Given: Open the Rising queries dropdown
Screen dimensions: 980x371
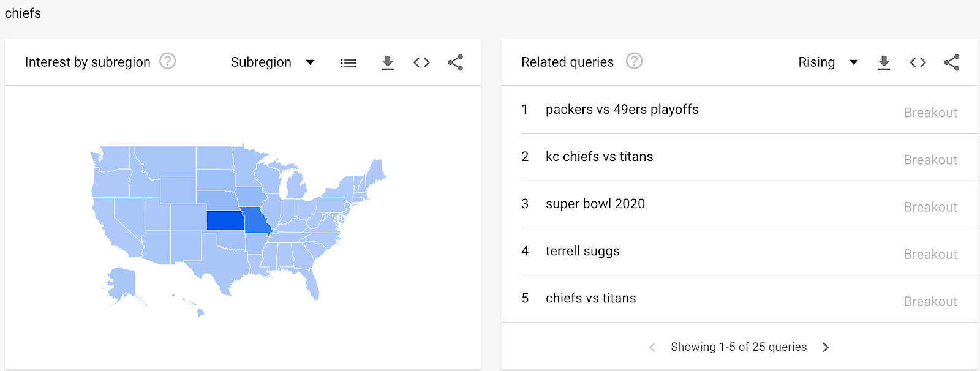Looking at the screenshot, I should 827,62.
